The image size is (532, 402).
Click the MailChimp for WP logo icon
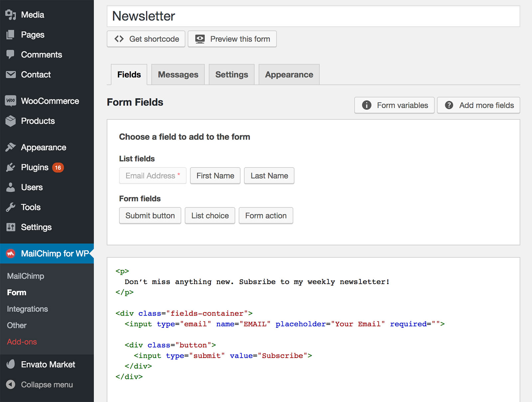11,253
